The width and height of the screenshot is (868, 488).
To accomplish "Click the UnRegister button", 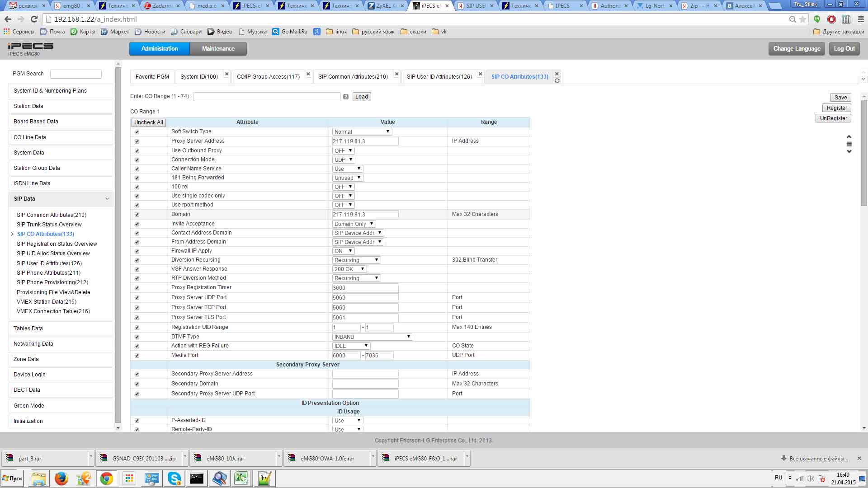I will pyautogui.click(x=833, y=118).
